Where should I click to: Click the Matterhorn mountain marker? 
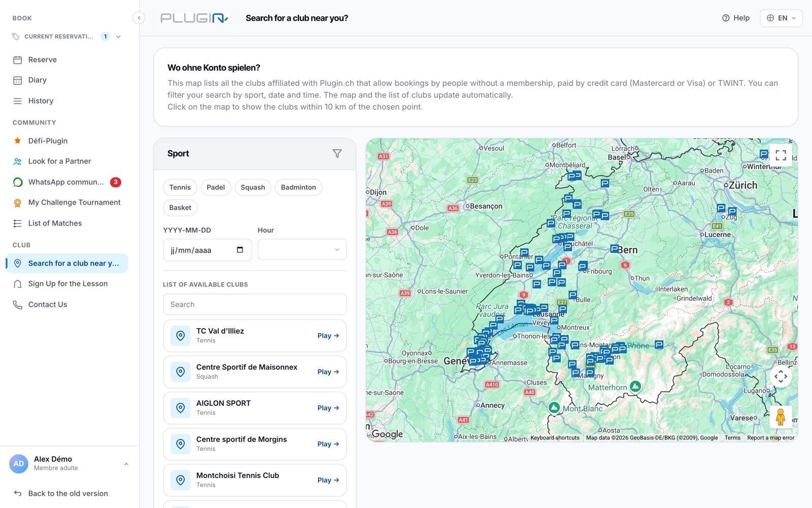[635, 386]
